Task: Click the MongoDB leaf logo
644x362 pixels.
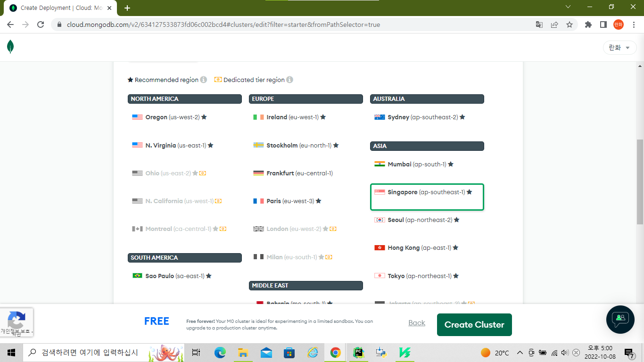Action: tap(10, 47)
